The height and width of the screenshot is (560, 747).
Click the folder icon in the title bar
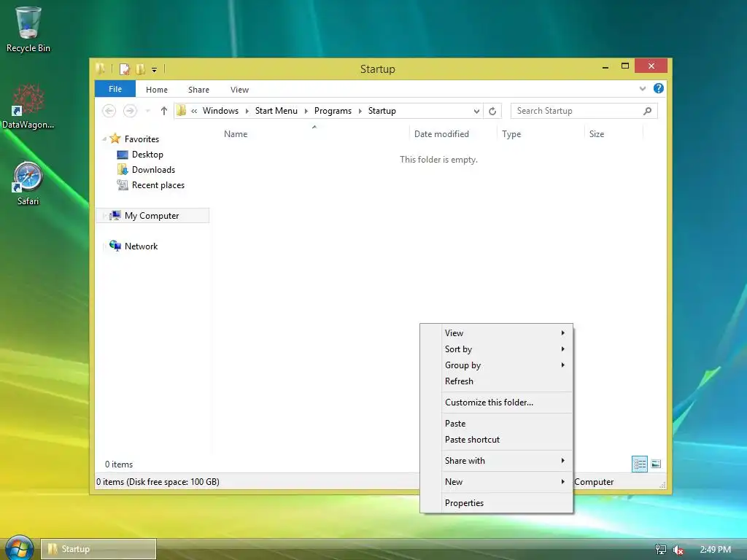[x=100, y=69]
